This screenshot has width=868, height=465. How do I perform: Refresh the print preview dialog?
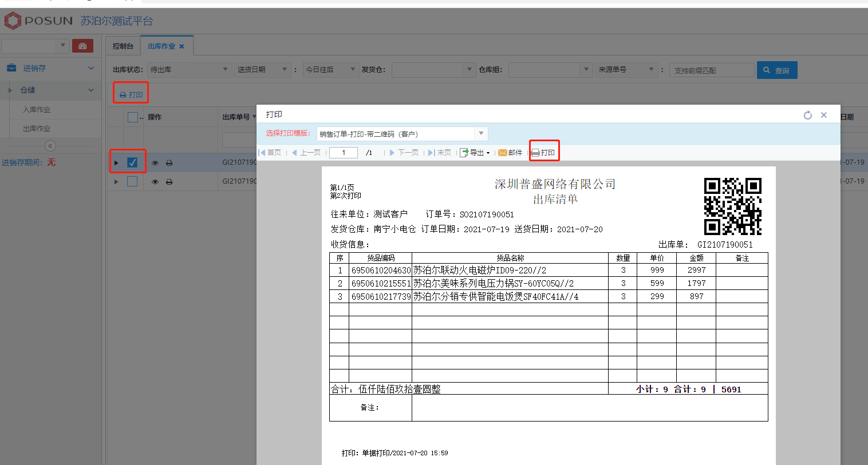[807, 115]
